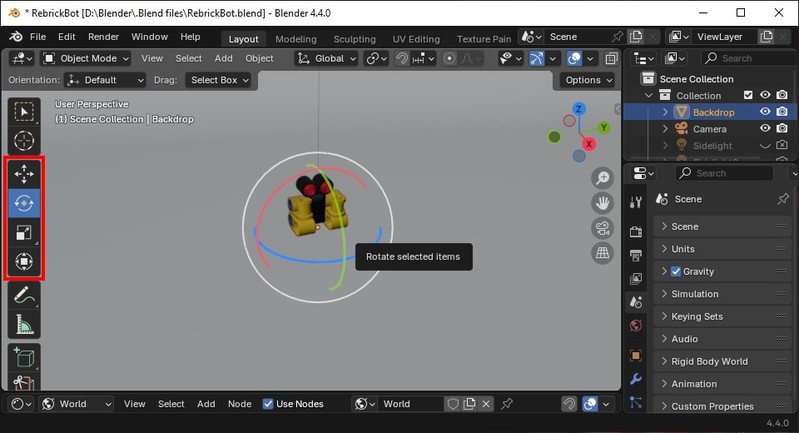The height and width of the screenshot is (433, 799).
Task: Click the pan hand viewport icon
Action: pyautogui.click(x=603, y=203)
